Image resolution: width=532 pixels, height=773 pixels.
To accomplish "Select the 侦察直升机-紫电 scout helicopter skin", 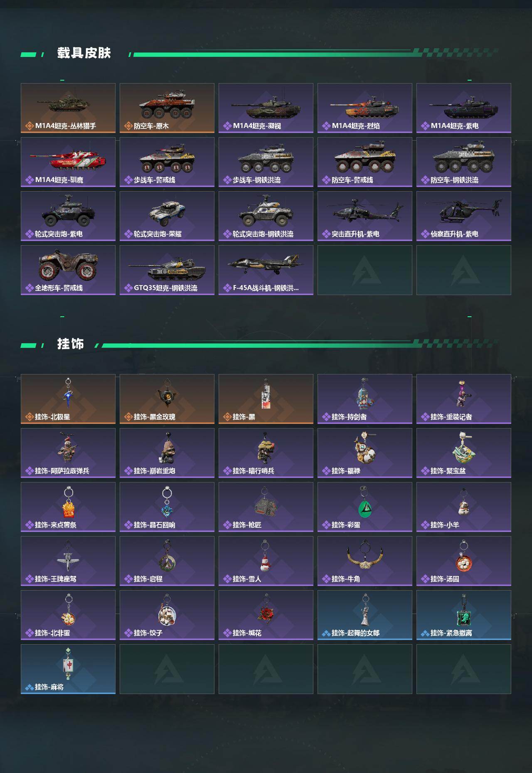I will [x=464, y=216].
